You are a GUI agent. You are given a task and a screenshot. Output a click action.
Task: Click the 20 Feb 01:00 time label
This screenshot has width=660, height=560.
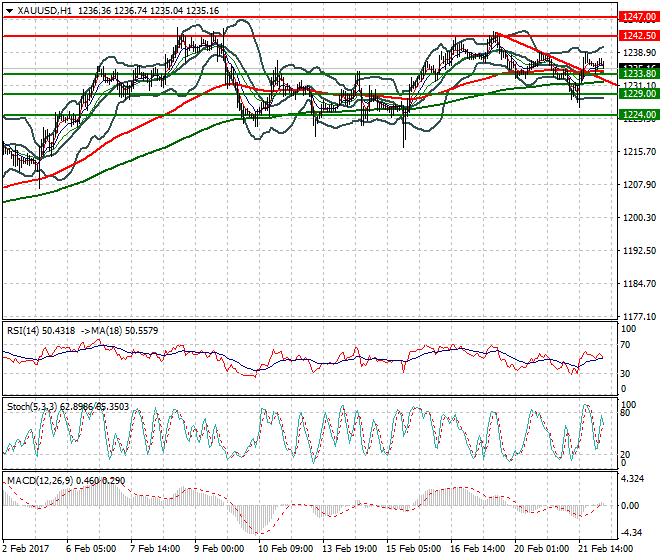coord(541,549)
